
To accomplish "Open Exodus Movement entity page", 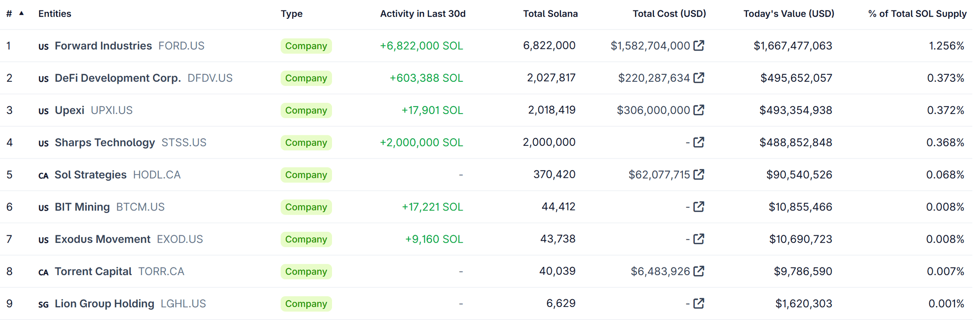I will pos(102,239).
